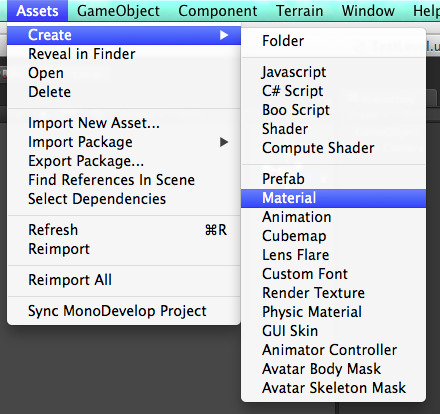
Task: Select Find References In Scene
Action: click(x=124, y=180)
